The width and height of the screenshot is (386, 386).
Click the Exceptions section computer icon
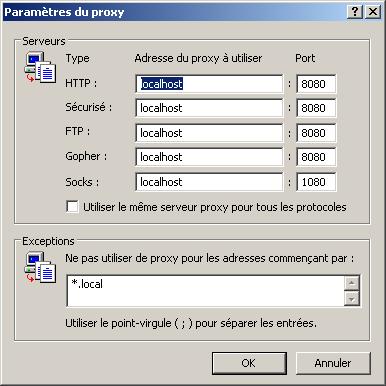[40, 267]
